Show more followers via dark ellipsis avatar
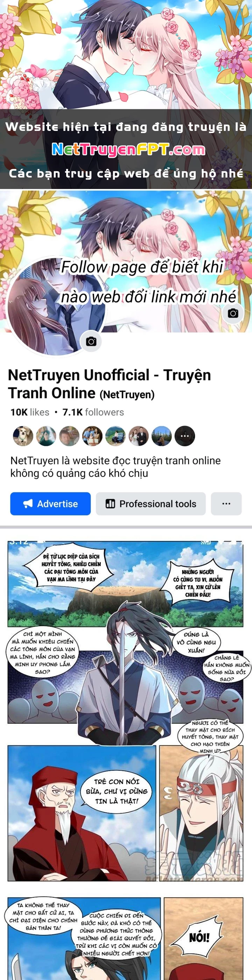Screen dimensions: 252x980 [184, 436]
